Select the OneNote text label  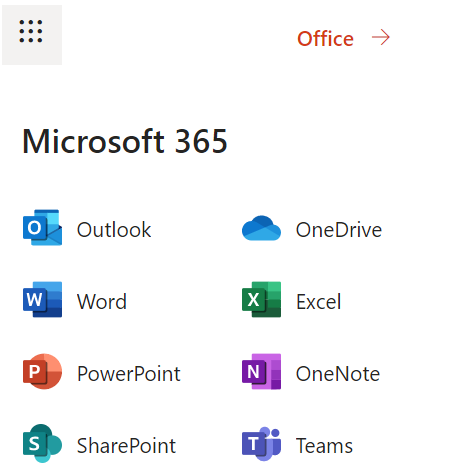click(338, 374)
